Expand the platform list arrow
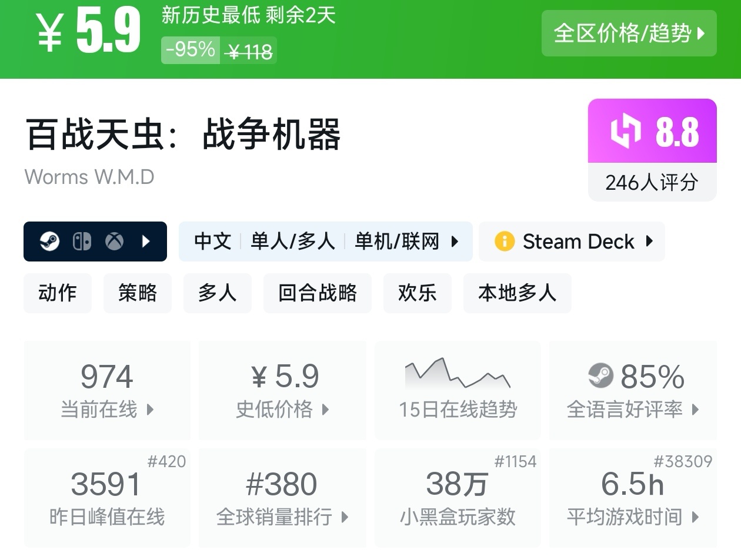Image resolution: width=741 pixels, height=560 pixels. click(x=146, y=242)
